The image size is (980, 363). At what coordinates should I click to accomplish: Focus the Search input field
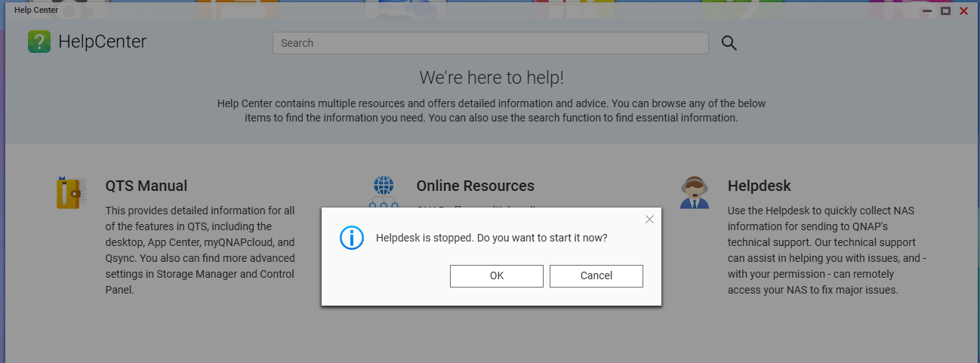pyautogui.click(x=490, y=43)
